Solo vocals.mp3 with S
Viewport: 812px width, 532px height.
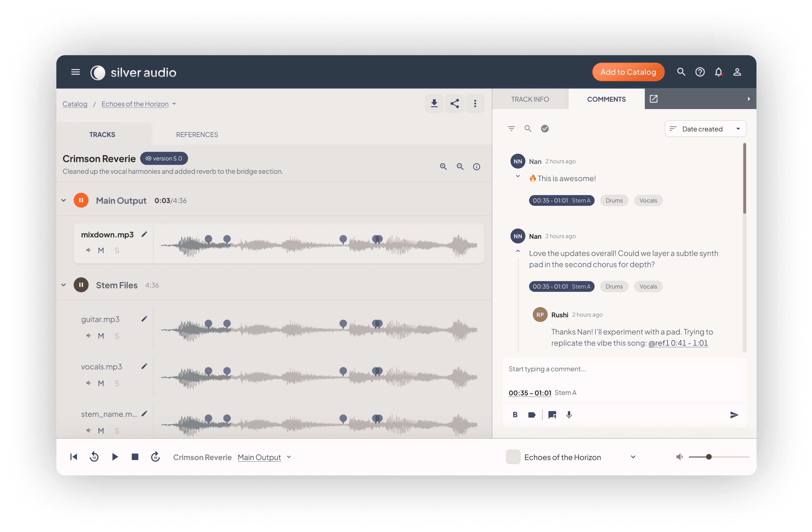[117, 383]
